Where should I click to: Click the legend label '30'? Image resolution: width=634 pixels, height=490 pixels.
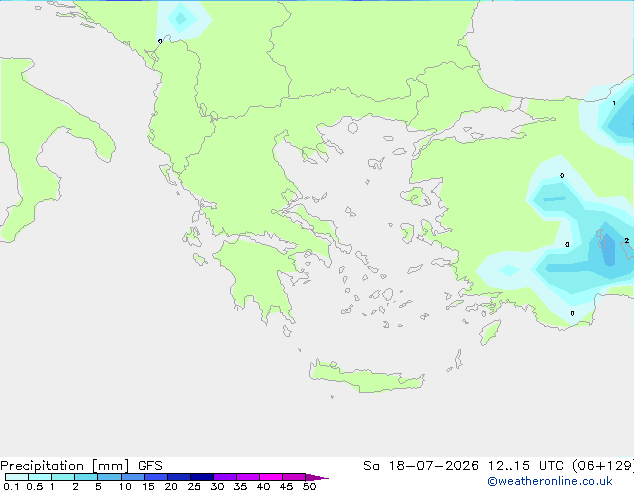click(217, 486)
